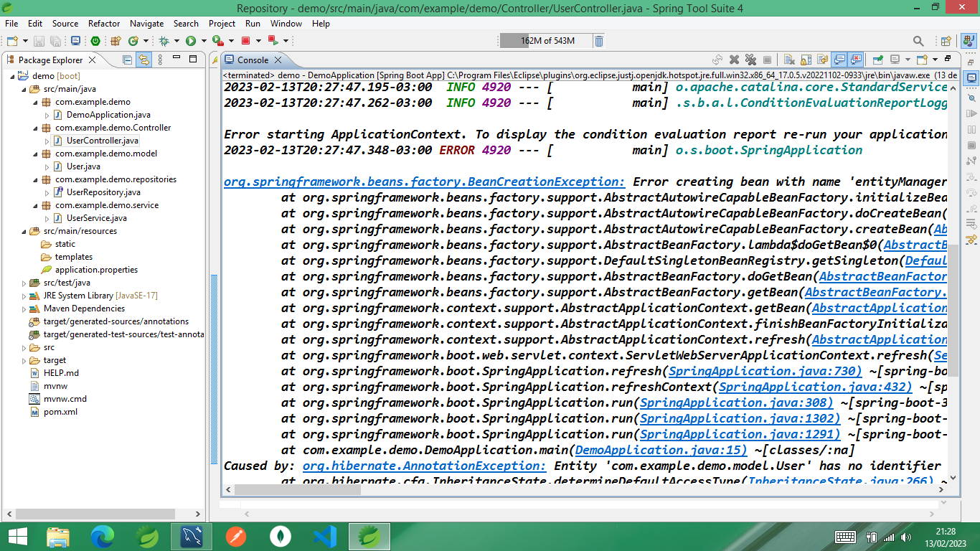Screen dimensions: 980x551
Task: Open the Navigate menu
Action: 146,23
